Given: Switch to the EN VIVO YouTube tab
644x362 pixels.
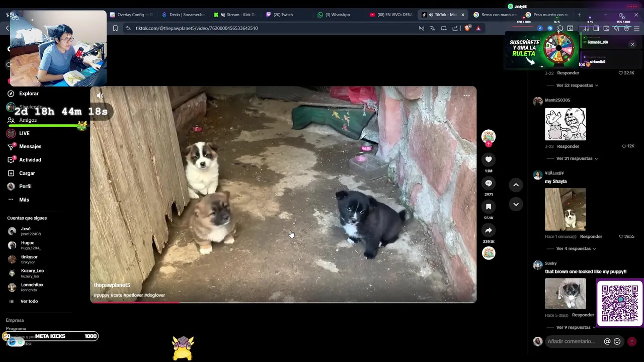Looking at the screenshot, I should [x=391, y=15].
